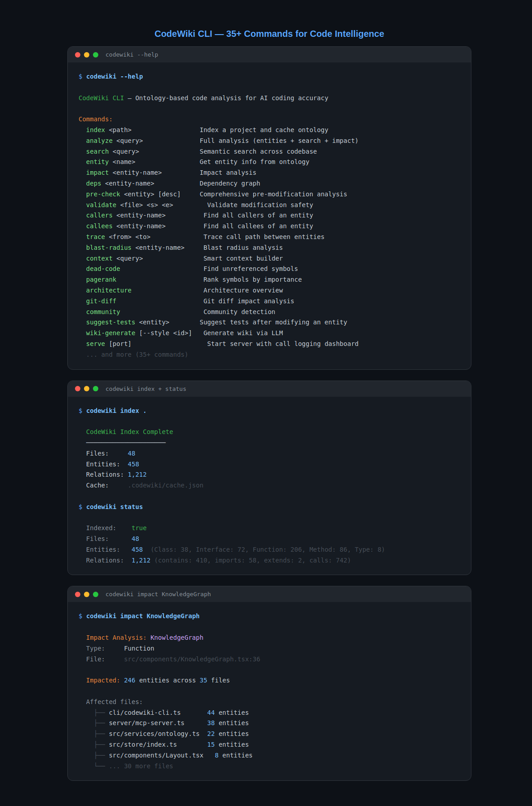532x806 pixels.
Task: Click the 'Function' type value
Action: (139, 649)
